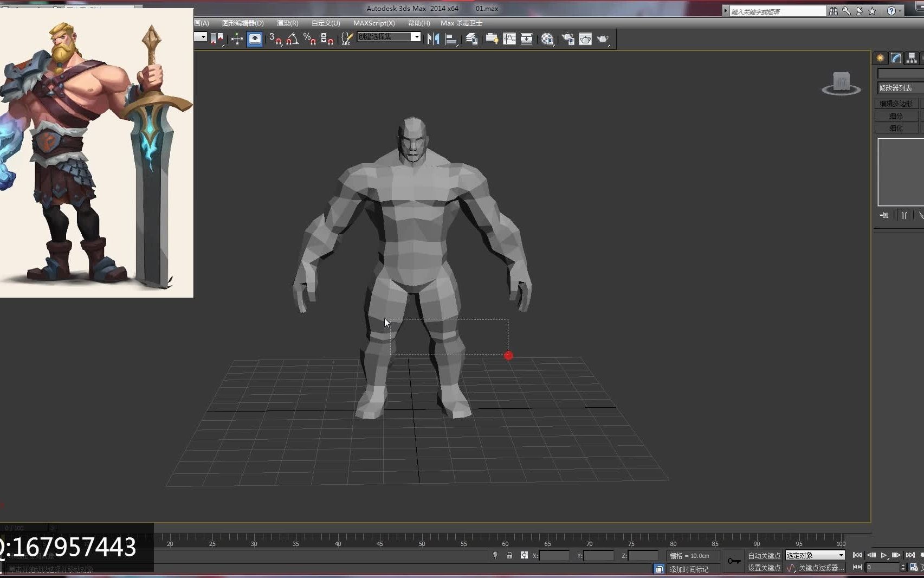The width and height of the screenshot is (924, 578).
Task: Toggle the selection lock padlock icon
Action: tap(509, 555)
